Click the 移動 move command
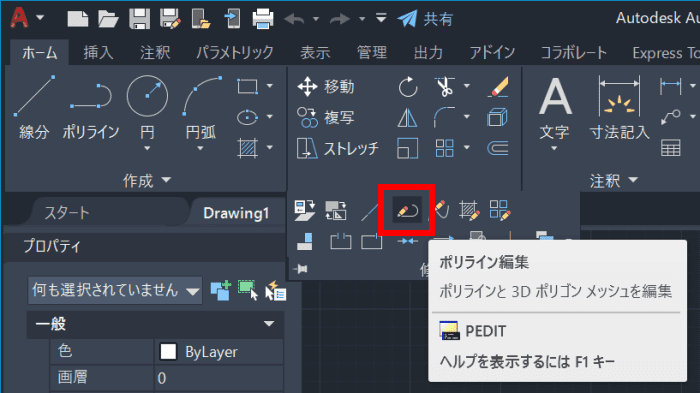 pyautogui.click(x=326, y=86)
